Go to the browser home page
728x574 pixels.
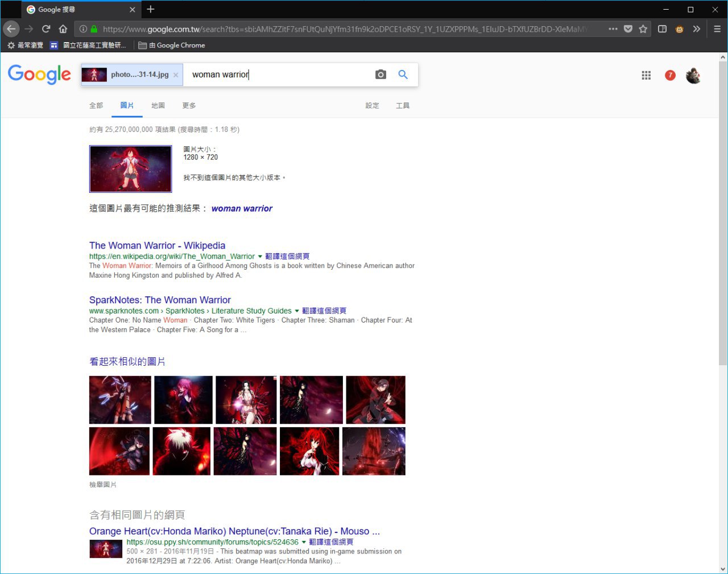(63, 28)
